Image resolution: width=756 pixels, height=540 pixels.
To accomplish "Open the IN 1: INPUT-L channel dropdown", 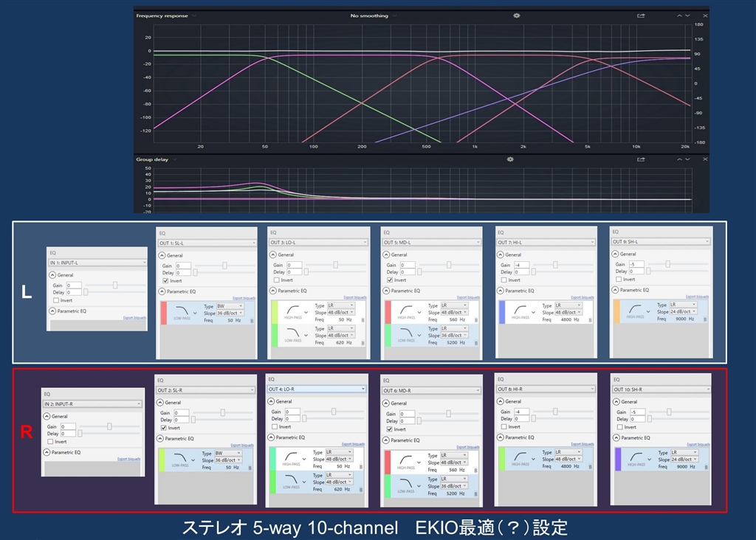I will click(x=98, y=263).
